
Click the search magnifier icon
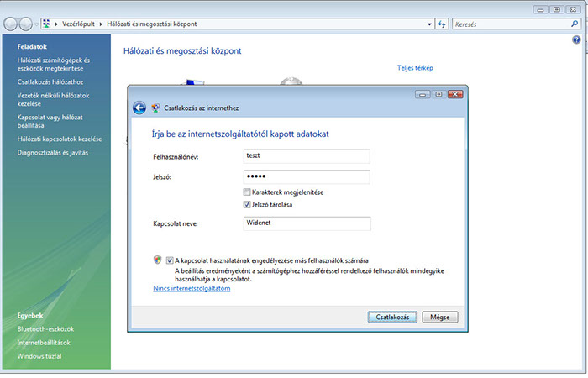click(575, 24)
